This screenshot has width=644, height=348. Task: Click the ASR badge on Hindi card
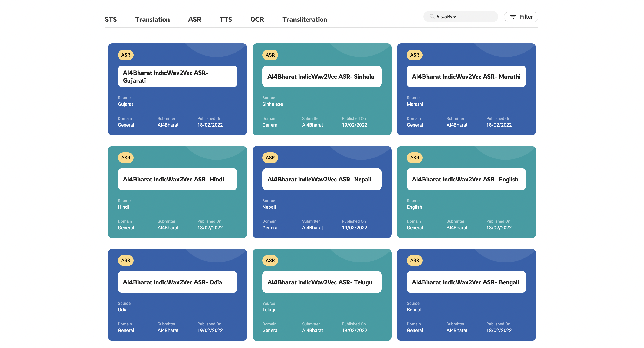tap(125, 158)
